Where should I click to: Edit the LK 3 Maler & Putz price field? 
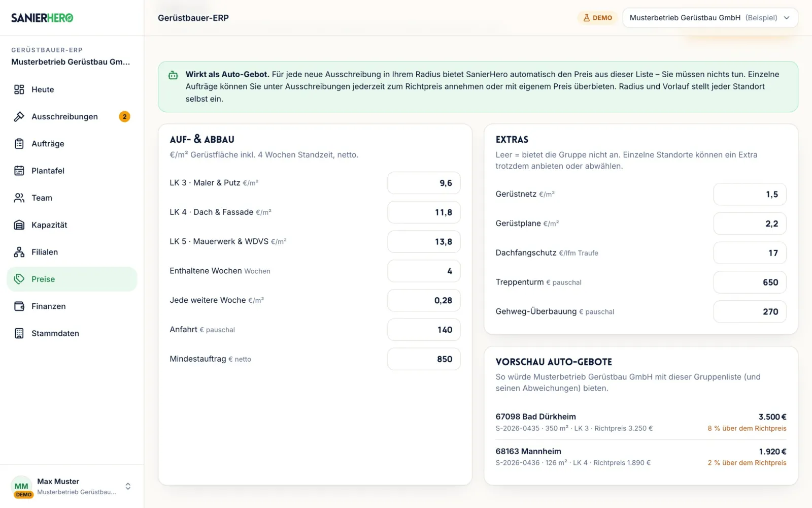pyautogui.click(x=424, y=183)
